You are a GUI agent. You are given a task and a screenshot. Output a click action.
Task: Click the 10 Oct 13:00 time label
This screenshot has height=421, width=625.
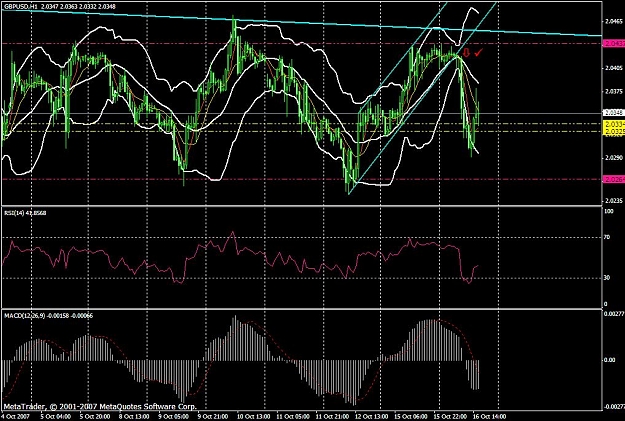pos(252,416)
